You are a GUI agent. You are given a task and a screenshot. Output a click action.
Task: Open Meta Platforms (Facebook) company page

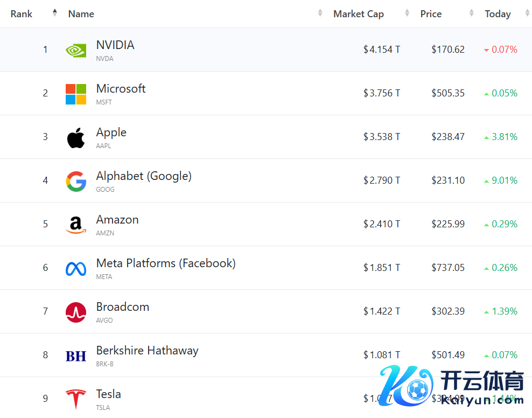(166, 263)
